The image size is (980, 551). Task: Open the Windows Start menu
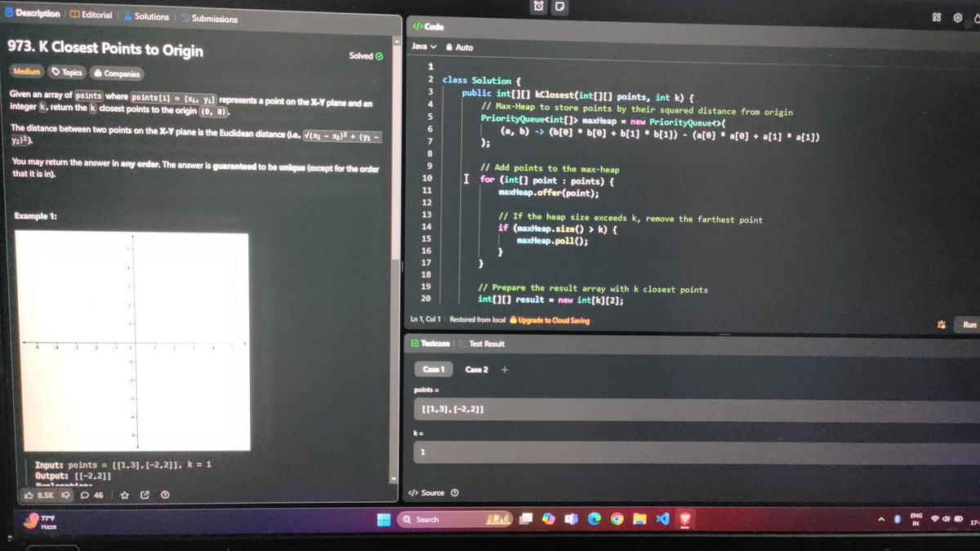click(x=382, y=519)
